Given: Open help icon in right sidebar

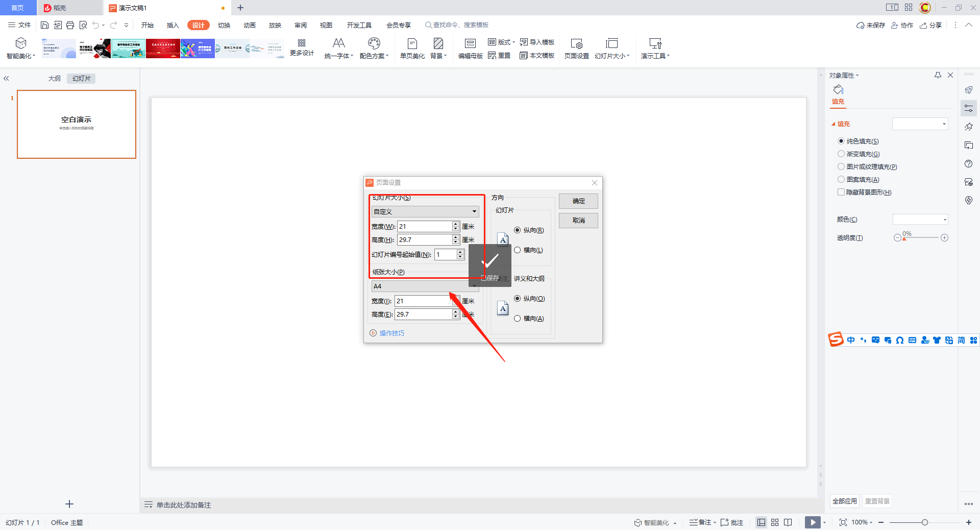Looking at the screenshot, I should tap(969, 164).
